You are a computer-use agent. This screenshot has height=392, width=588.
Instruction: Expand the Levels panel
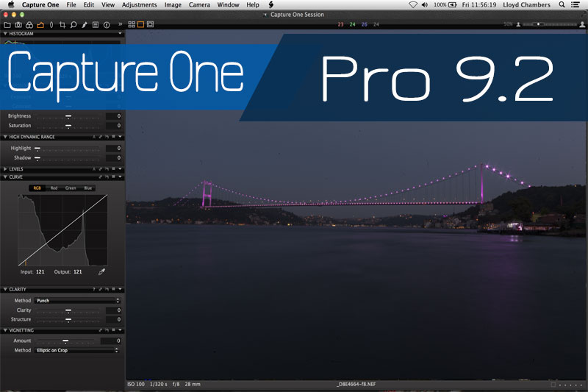pyautogui.click(x=5, y=169)
